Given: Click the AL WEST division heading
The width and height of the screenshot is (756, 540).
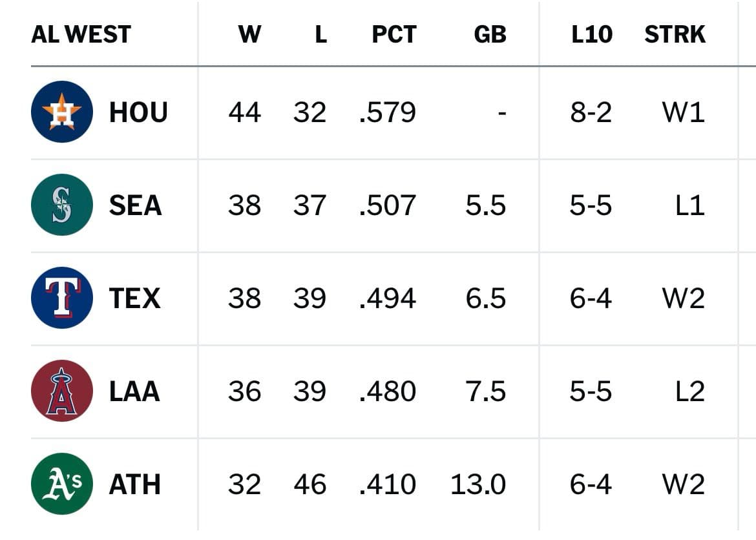Looking at the screenshot, I should 81,34.
